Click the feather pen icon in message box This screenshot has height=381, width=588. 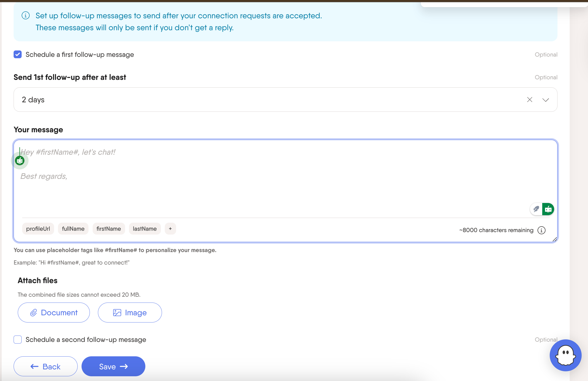[x=536, y=209]
